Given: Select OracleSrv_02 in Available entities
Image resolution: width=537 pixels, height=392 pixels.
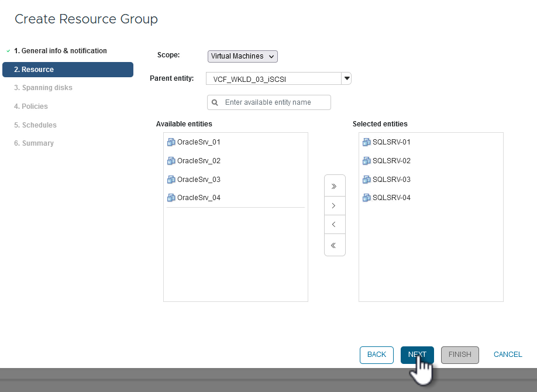Looking at the screenshot, I should coord(198,161).
